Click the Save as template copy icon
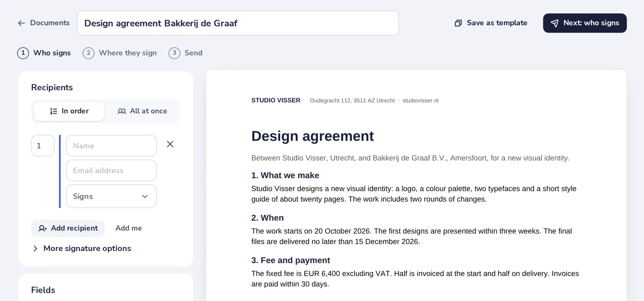This screenshot has width=644, height=301. (458, 23)
